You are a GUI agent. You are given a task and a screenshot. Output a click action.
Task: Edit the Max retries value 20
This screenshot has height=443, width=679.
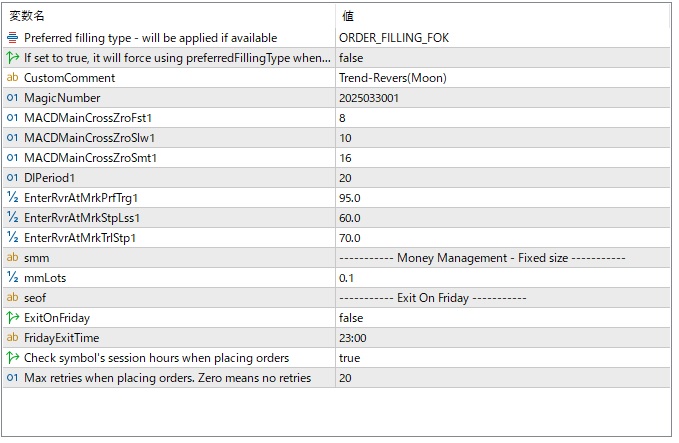(345, 378)
